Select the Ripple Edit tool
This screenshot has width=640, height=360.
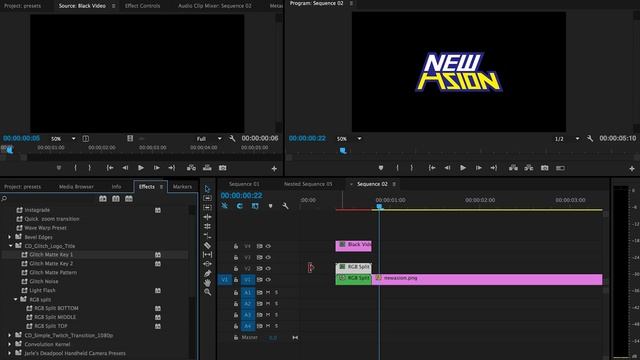click(207, 217)
